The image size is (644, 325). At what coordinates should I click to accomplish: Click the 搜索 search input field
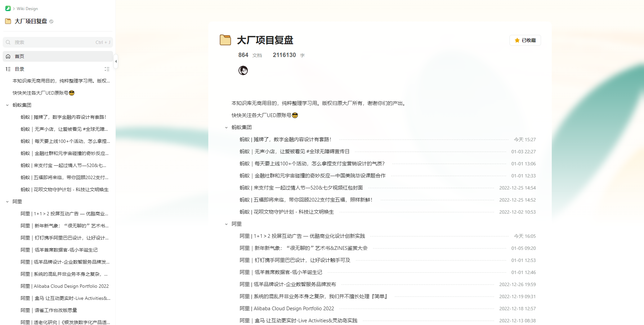[x=54, y=42]
